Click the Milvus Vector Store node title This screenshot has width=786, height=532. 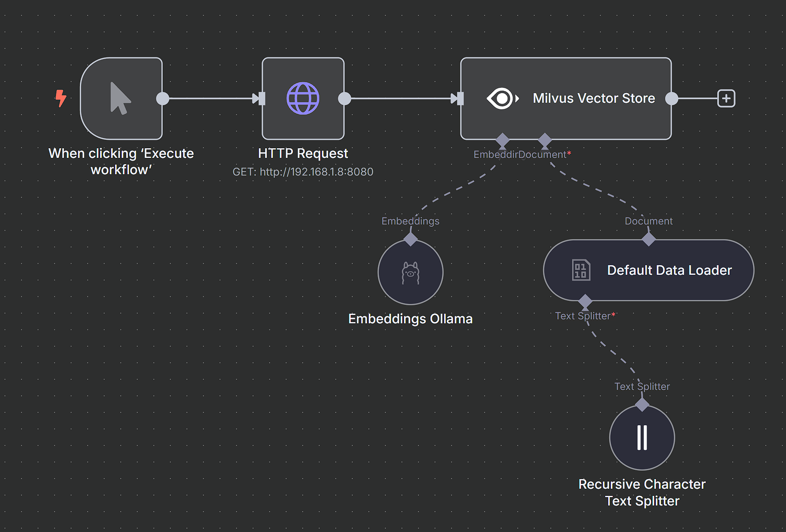(594, 98)
